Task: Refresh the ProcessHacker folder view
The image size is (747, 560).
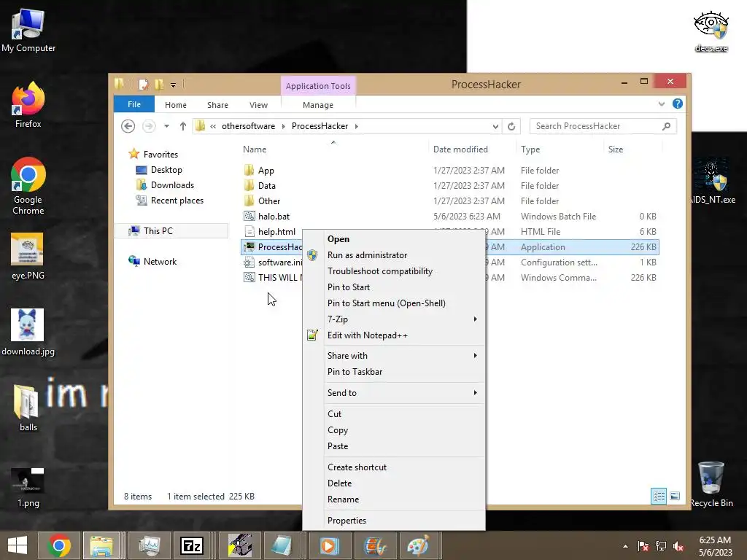Action: tap(511, 126)
